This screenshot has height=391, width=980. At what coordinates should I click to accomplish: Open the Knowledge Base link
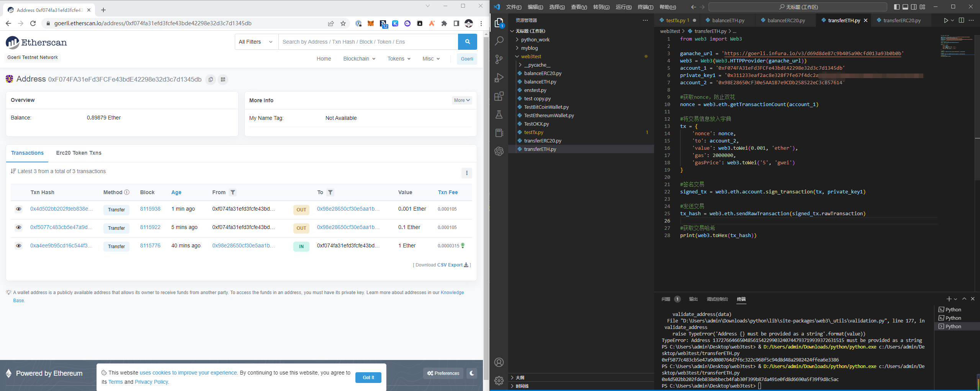pyautogui.click(x=452, y=293)
